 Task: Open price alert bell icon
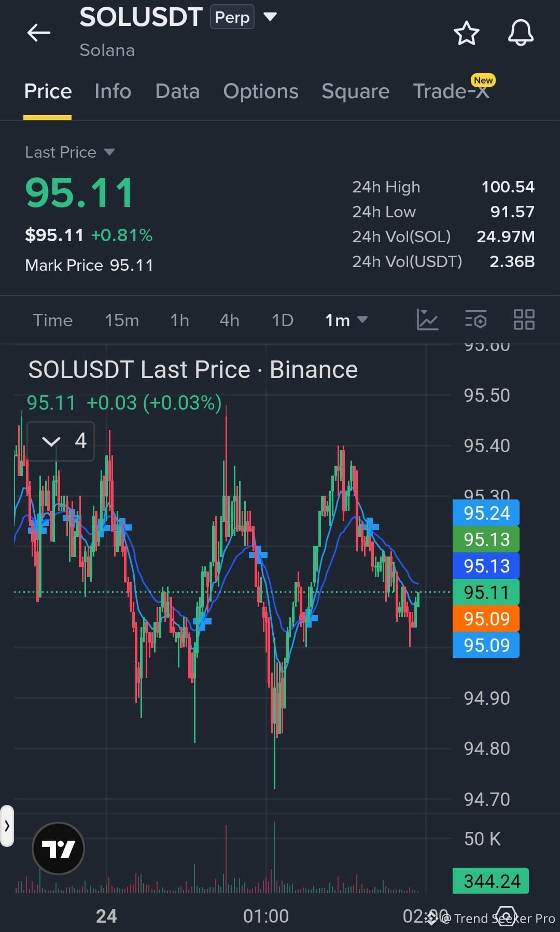[x=520, y=33]
